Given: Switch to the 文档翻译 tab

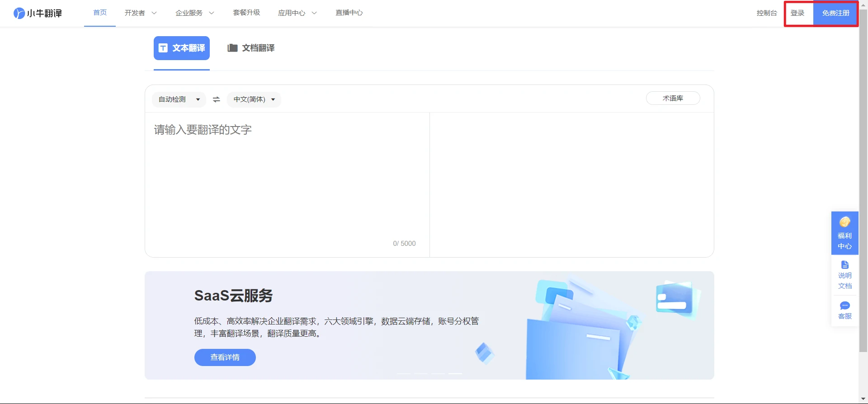Looking at the screenshot, I should tap(251, 48).
